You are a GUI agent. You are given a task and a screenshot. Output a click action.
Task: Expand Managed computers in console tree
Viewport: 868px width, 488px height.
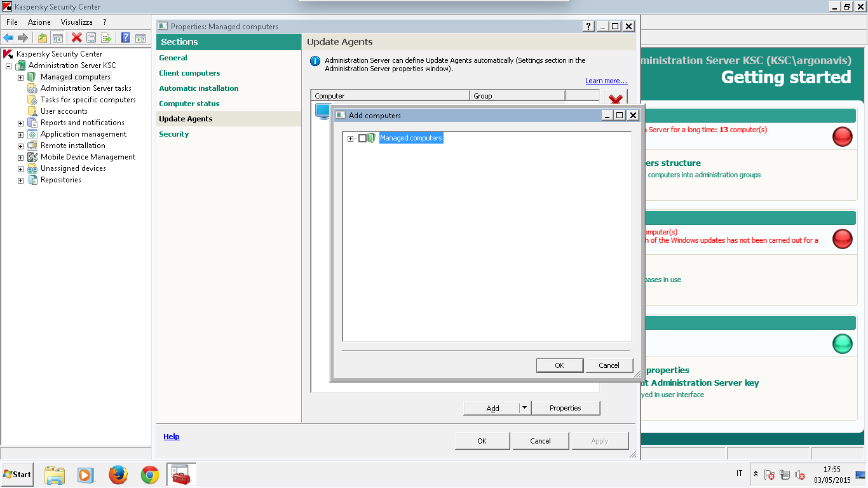(20, 78)
